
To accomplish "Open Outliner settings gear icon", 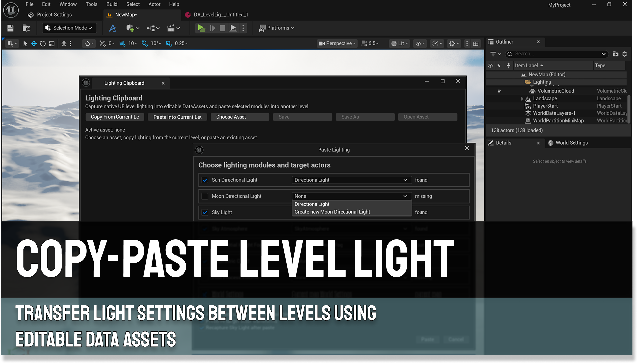I will click(x=625, y=54).
